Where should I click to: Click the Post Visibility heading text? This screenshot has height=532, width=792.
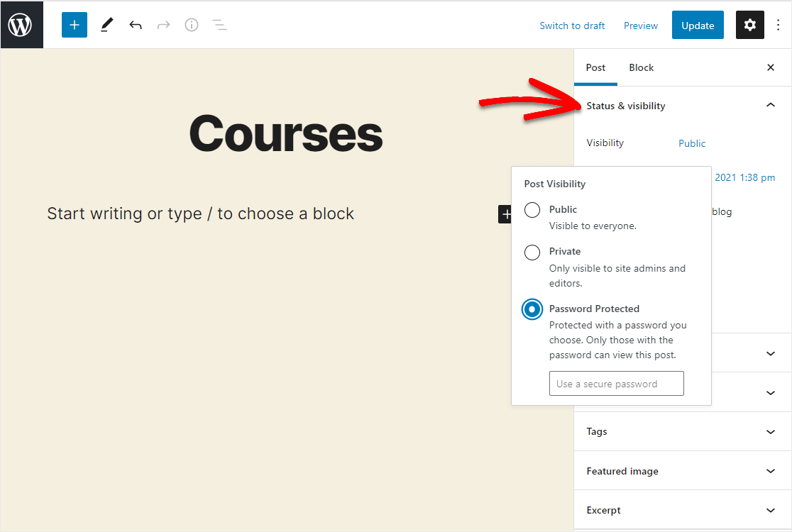[554, 184]
